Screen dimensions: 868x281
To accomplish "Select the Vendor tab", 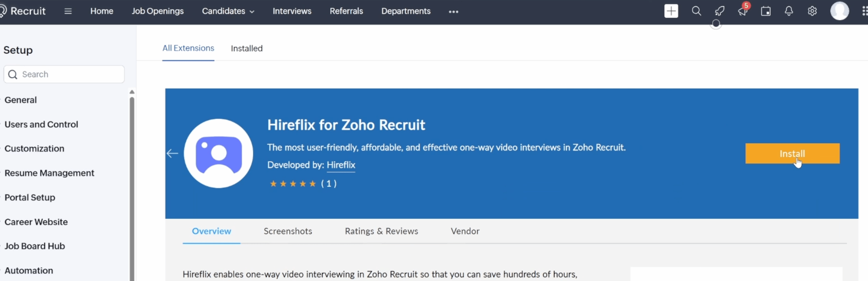I will tap(465, 231).
